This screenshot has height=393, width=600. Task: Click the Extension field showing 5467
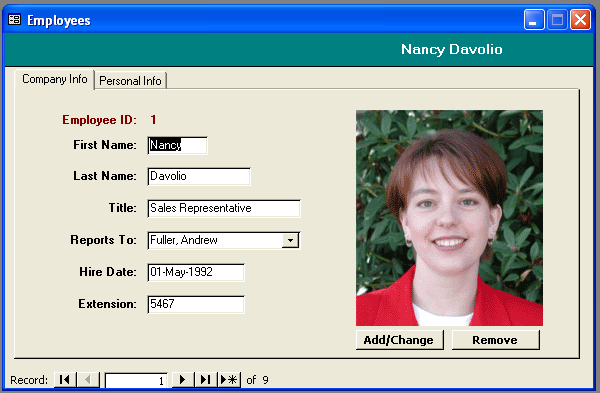[x=196, y=304]
